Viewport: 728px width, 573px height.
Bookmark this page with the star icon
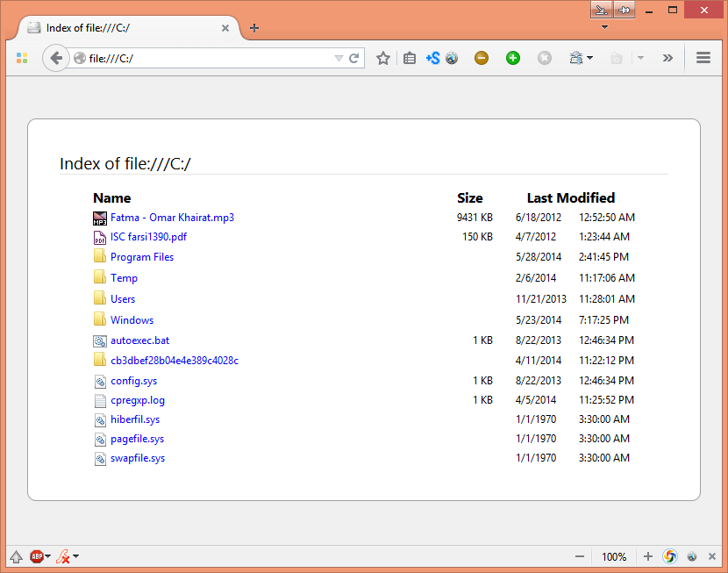coord(382,58)
